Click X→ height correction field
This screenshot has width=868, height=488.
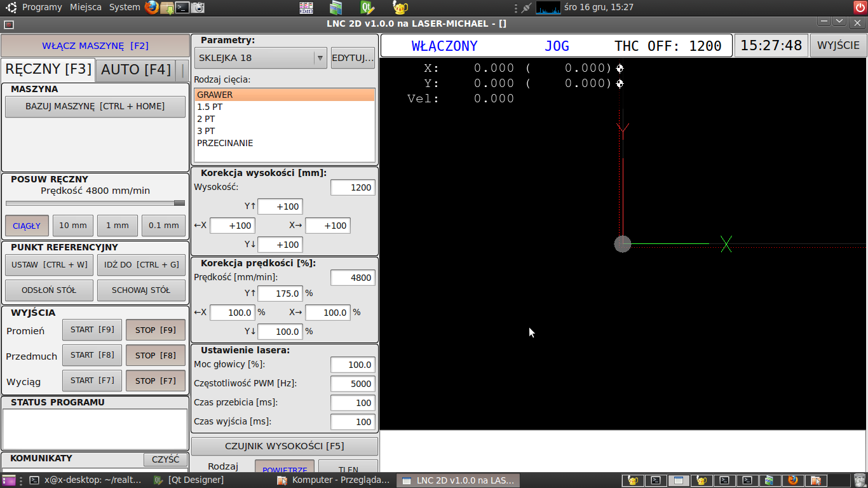pos(328,226)
